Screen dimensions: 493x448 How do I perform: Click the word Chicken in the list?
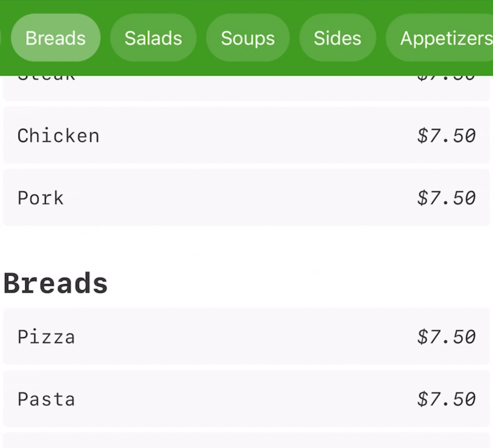pyautogui.click(x=58, y=135)
